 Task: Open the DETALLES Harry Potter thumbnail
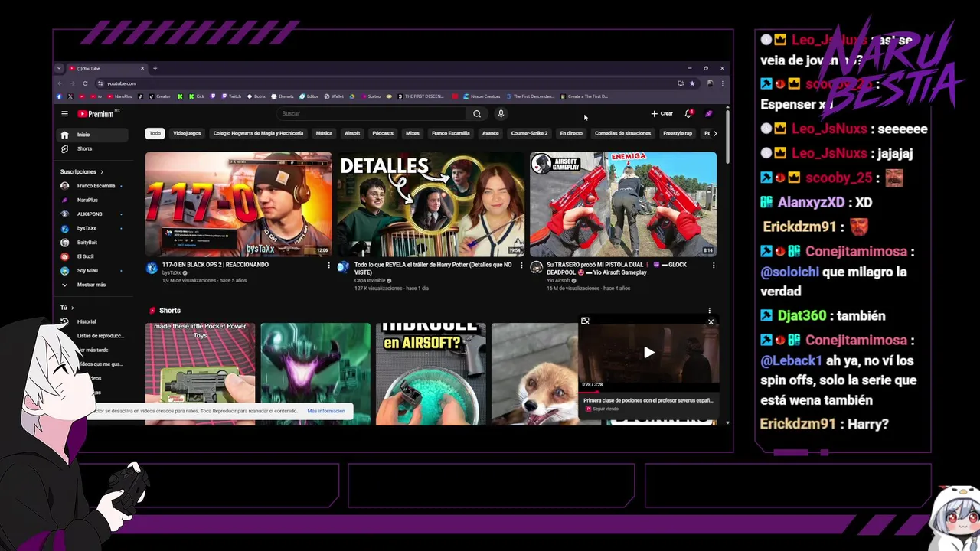430,204
